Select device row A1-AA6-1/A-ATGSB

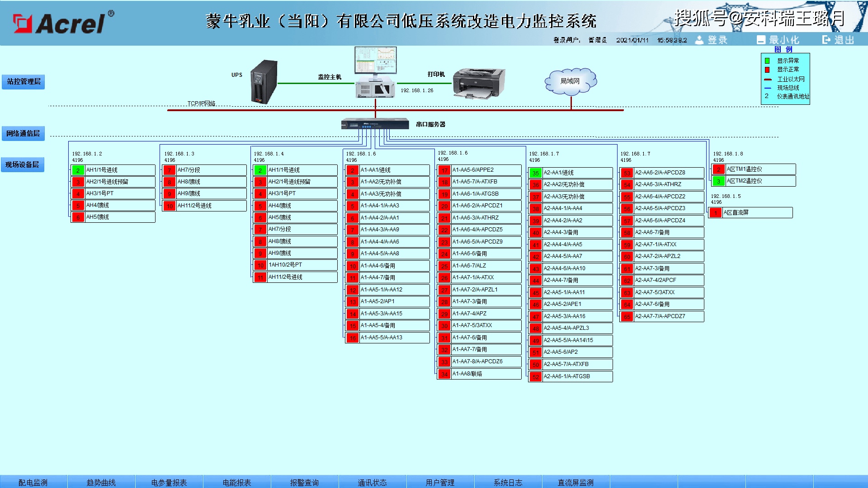[480, 194]
